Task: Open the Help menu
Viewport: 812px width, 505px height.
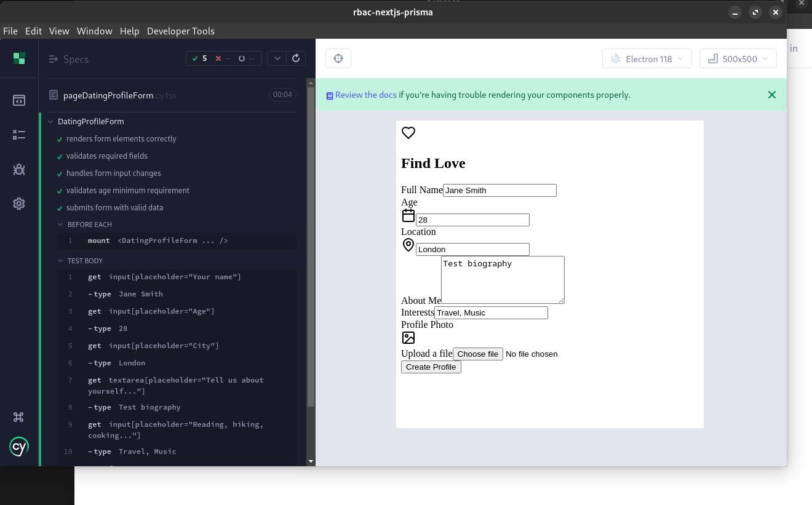Action: pos(129,31)
